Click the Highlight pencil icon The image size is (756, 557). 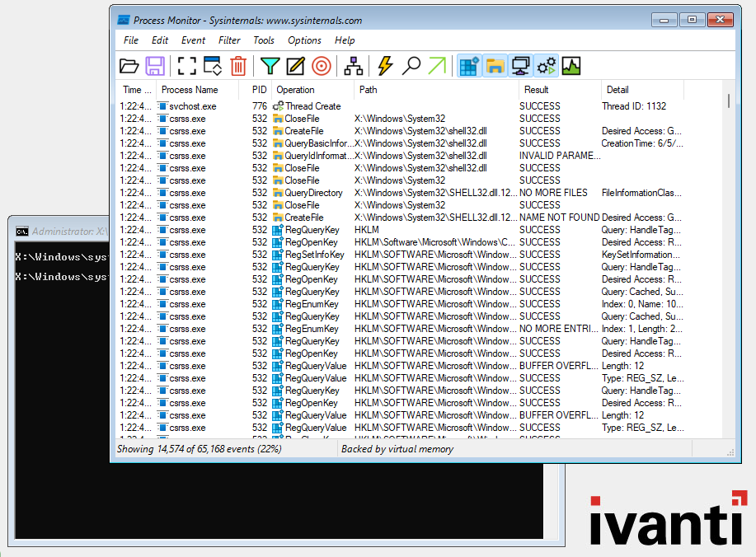click(x=295, y=66)
